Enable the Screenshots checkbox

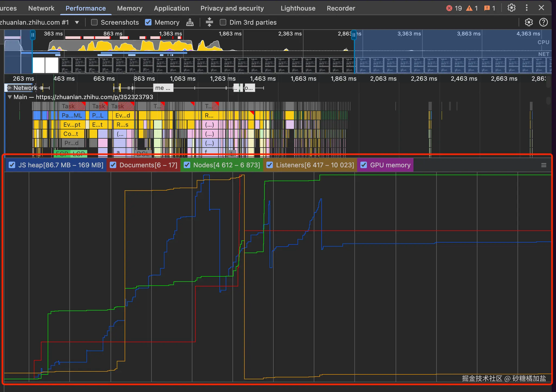[x=94, y=22]
